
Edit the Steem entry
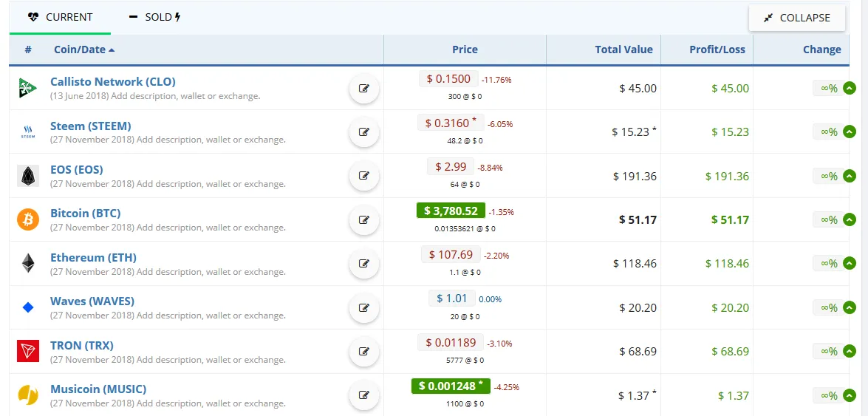click(x=363, y=132)
